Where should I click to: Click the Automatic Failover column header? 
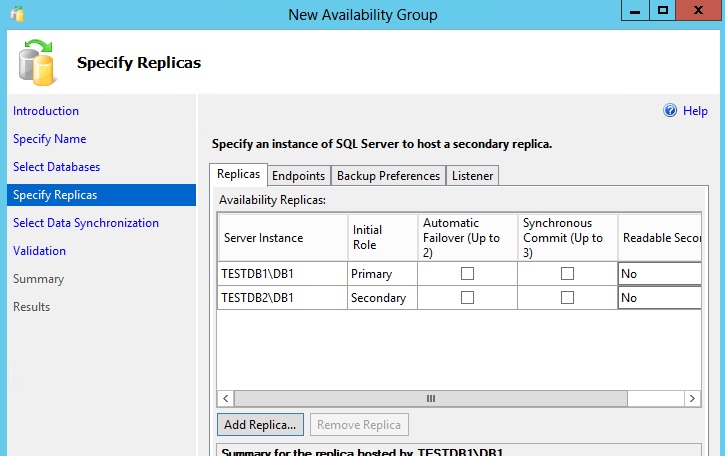point(467,237)
